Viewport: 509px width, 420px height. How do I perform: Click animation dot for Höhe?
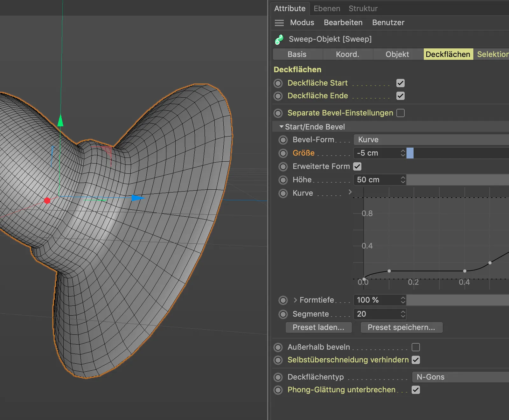click(283, 180)
